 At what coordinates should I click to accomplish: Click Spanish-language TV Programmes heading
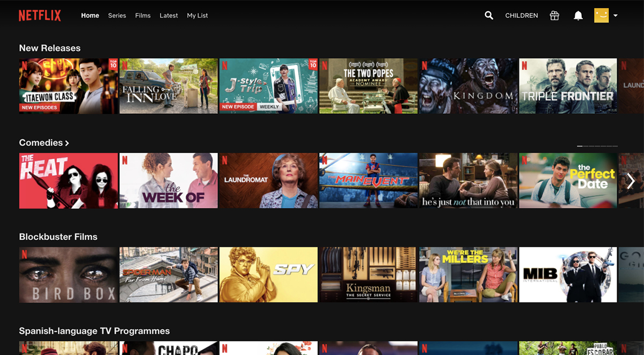coord(94,331)
